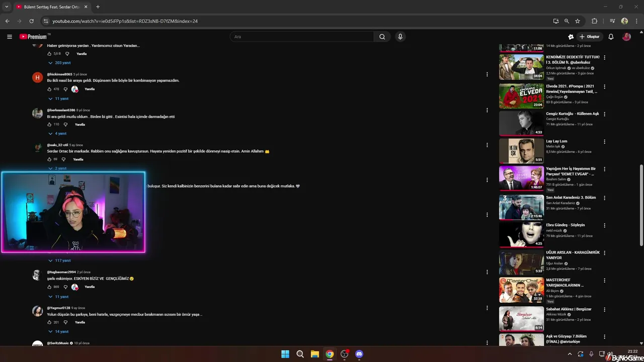Expand 11 yanıt under @tugbaomac2994
This screenshot has height=362, width=644.
58,297
